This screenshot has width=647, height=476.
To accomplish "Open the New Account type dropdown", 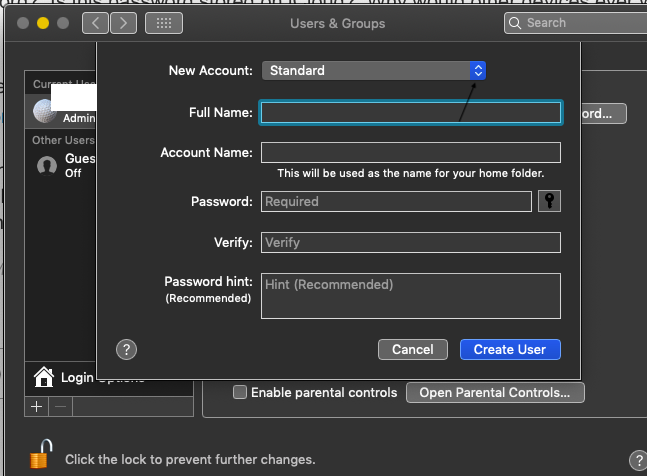I will click(374, 71).
